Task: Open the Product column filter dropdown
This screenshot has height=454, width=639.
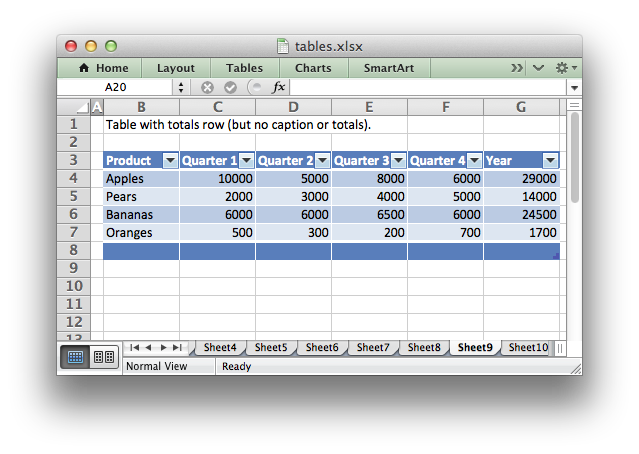Action: click(170, 160)
